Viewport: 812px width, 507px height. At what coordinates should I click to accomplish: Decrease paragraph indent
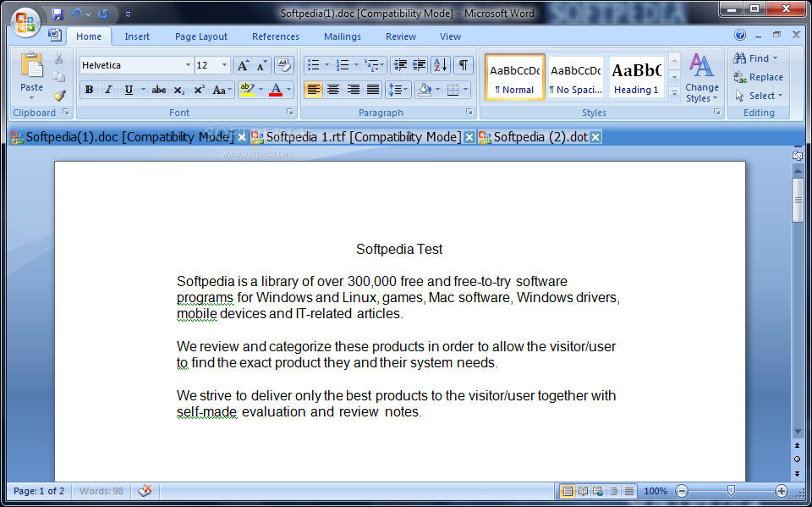[x=400, y=65]
